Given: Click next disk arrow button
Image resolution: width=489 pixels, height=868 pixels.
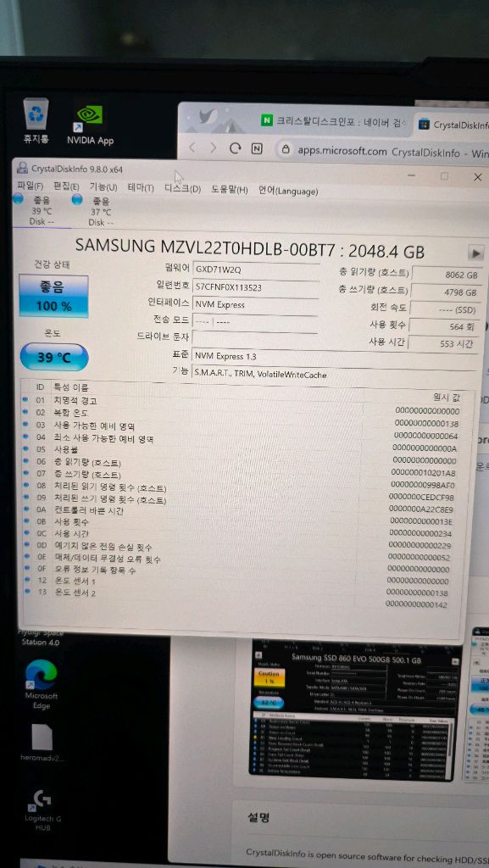Looking at the screenshot, I should tap(475, 253).
